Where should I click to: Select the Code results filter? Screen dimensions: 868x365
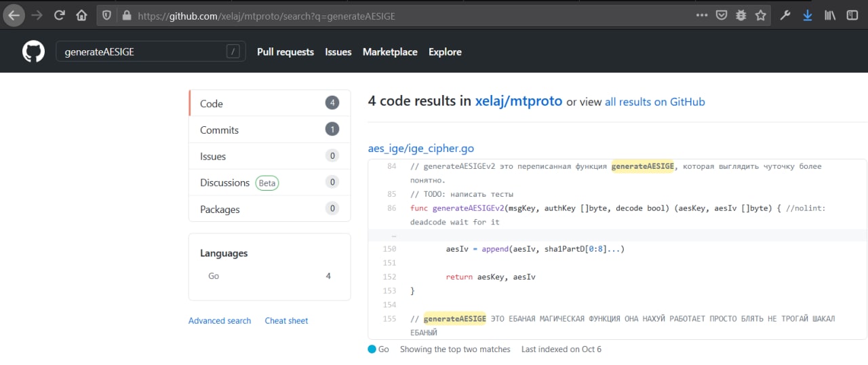[269, 103]
